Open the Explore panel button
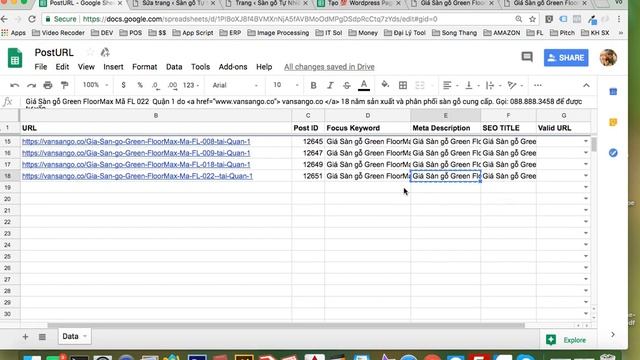Screen dimensions: 640x360 (x=567, y=340)
